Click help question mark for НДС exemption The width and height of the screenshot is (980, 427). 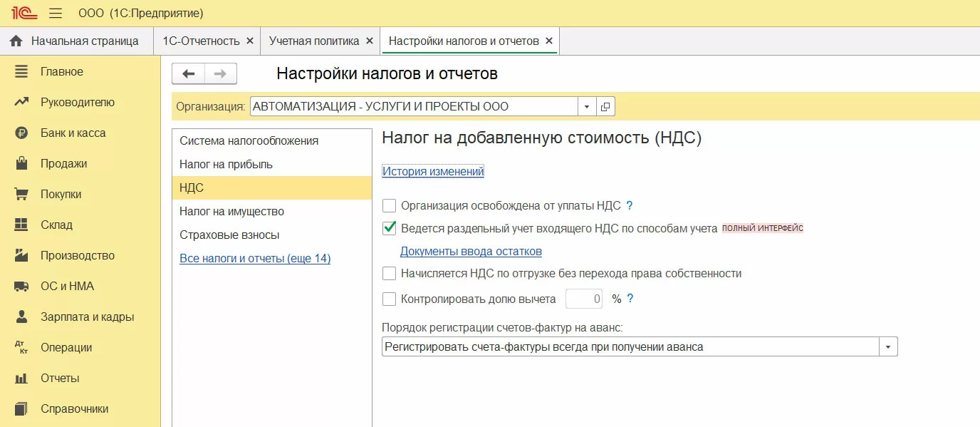[630, 206]
